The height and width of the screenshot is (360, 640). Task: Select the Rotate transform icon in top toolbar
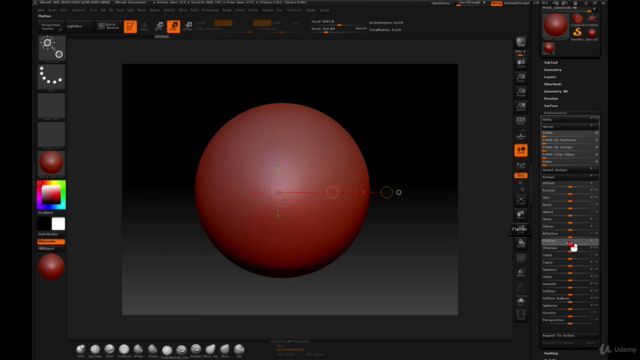(x=188, y=27)
